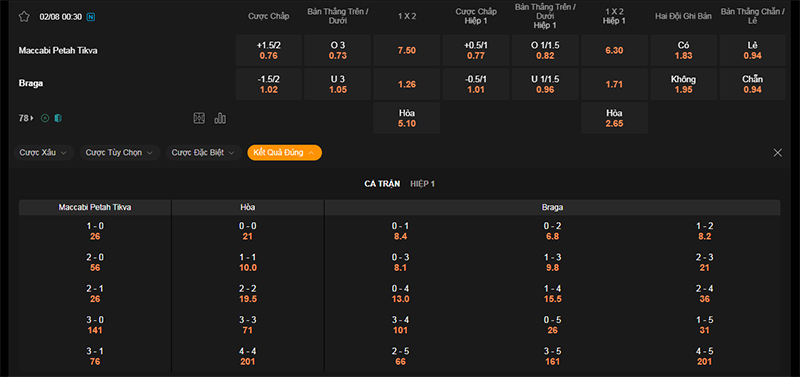Mark match as favorite with star icon
Viewport: 800px width, 377px height.
[24, 16]
